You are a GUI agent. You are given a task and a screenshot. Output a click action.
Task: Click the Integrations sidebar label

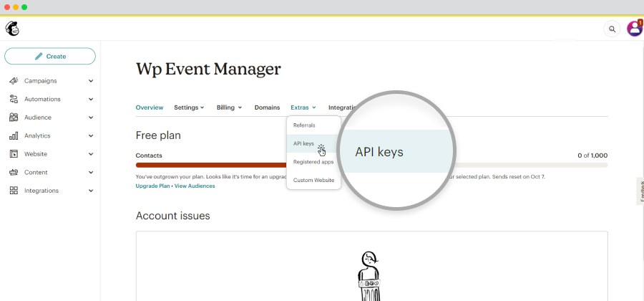(42, 191)
